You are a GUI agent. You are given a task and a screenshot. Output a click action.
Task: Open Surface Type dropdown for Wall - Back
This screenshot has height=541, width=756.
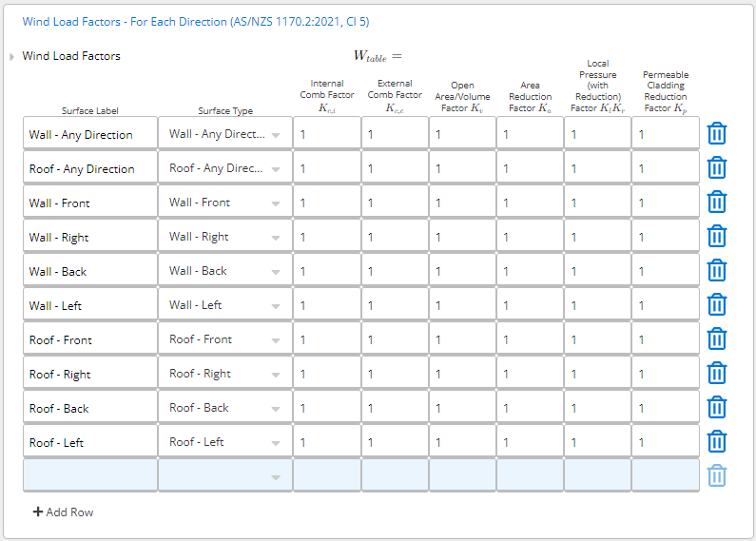point(225,269)
